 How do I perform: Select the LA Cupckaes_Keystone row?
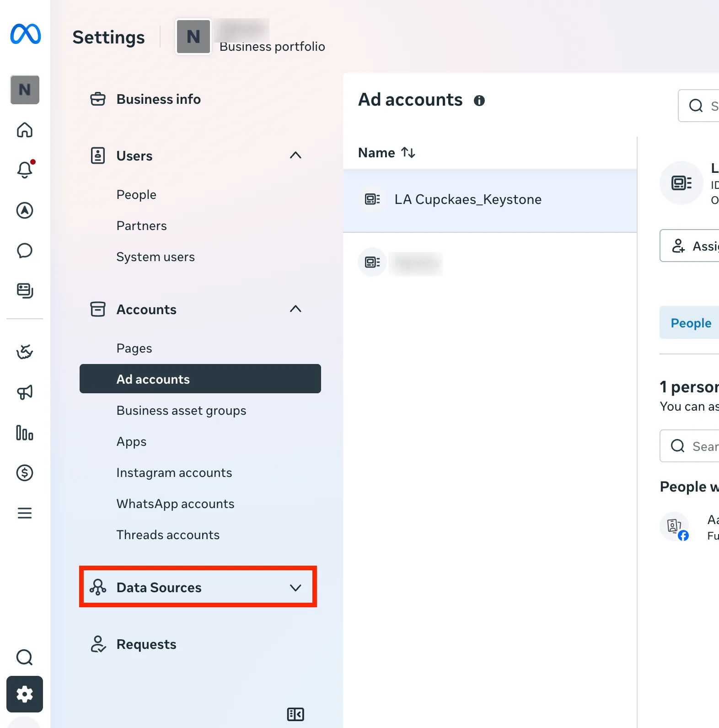490,200
